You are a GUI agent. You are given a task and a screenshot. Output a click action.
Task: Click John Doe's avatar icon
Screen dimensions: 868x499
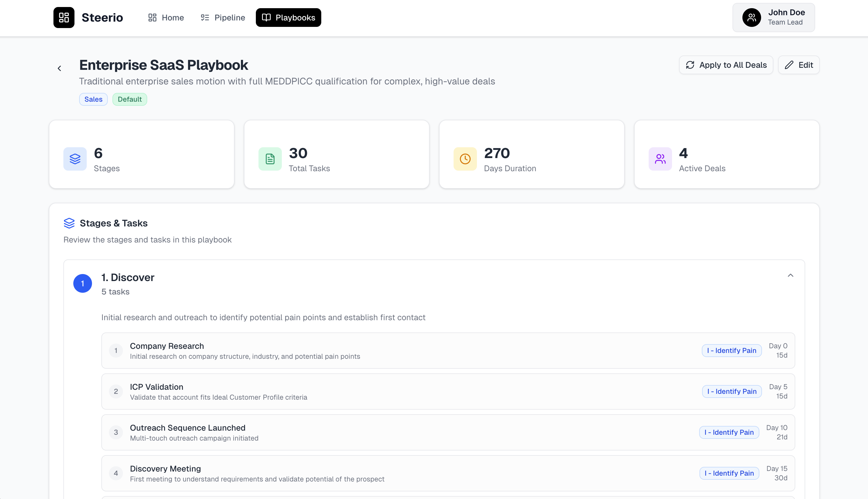752,17
